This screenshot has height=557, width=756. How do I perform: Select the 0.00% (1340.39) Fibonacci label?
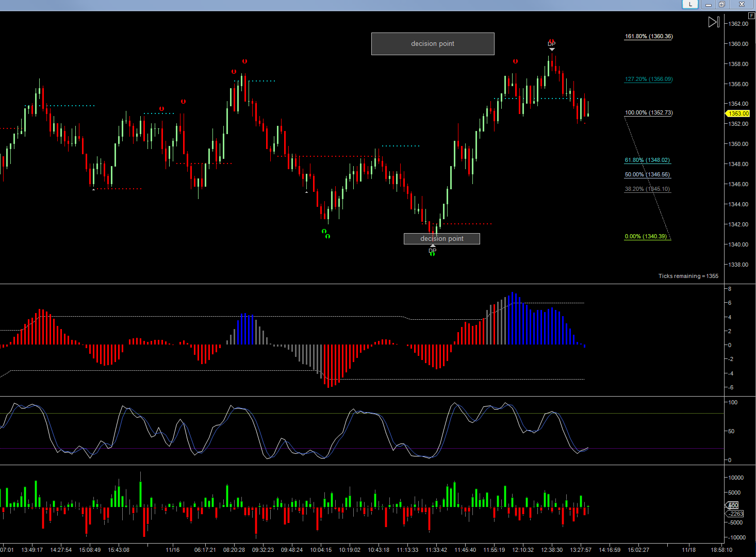[646, 237]
